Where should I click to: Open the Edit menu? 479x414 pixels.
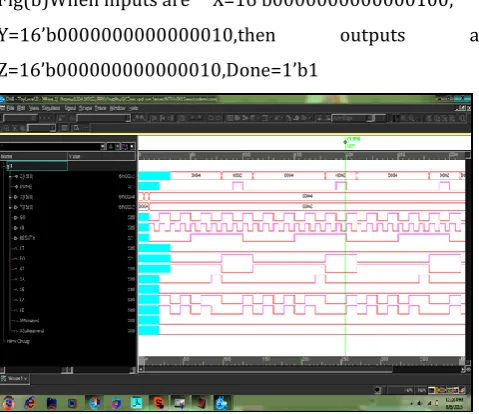click(21, 108)
